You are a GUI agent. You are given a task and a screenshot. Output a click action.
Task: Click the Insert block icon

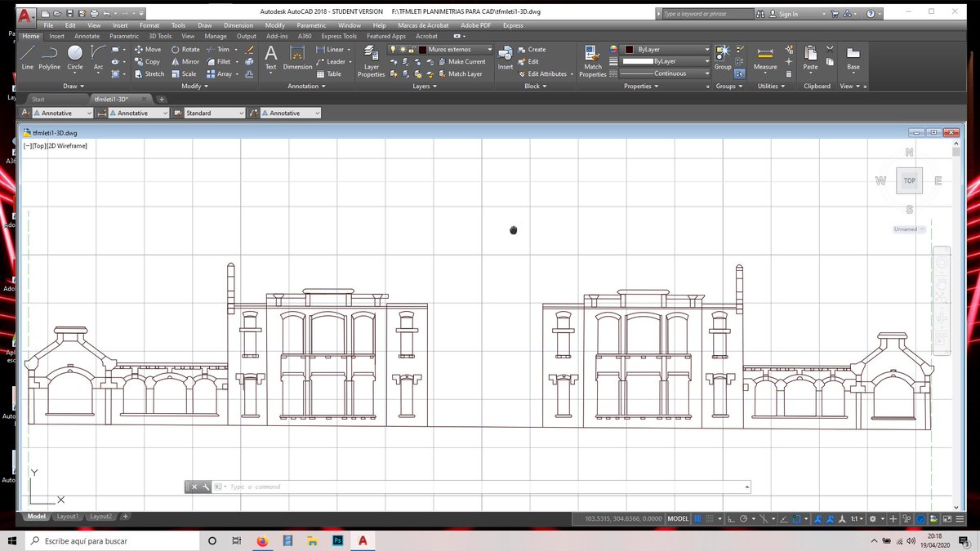coord(506,57)
